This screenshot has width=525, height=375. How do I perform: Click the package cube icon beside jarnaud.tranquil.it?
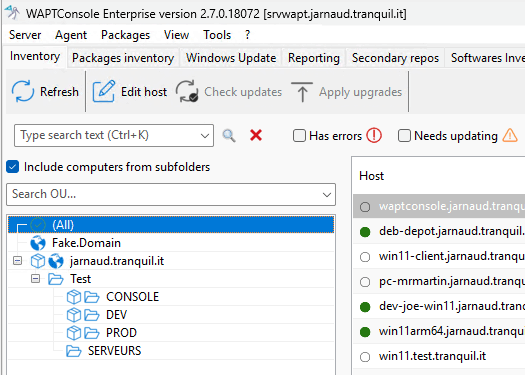point(38,261)
